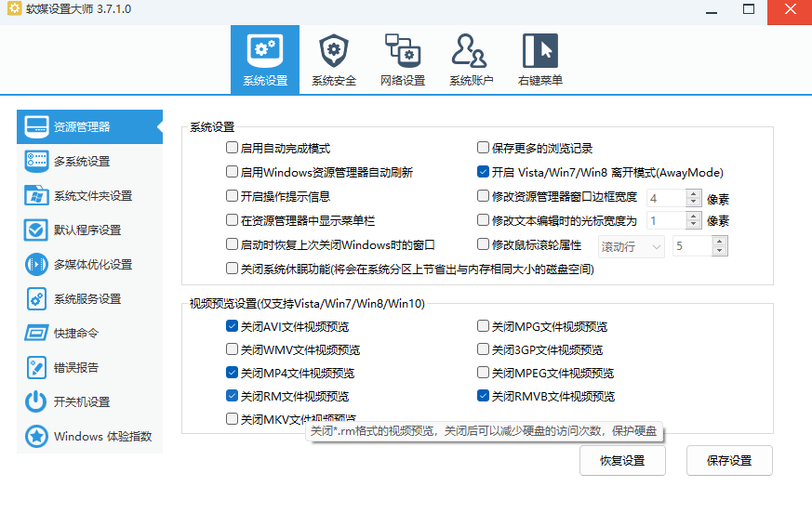Image resolution: width=812 pixels, height=526 pixels.
Task: Select 多系统设置 icon in sidebar
Action: click(36, 161)
